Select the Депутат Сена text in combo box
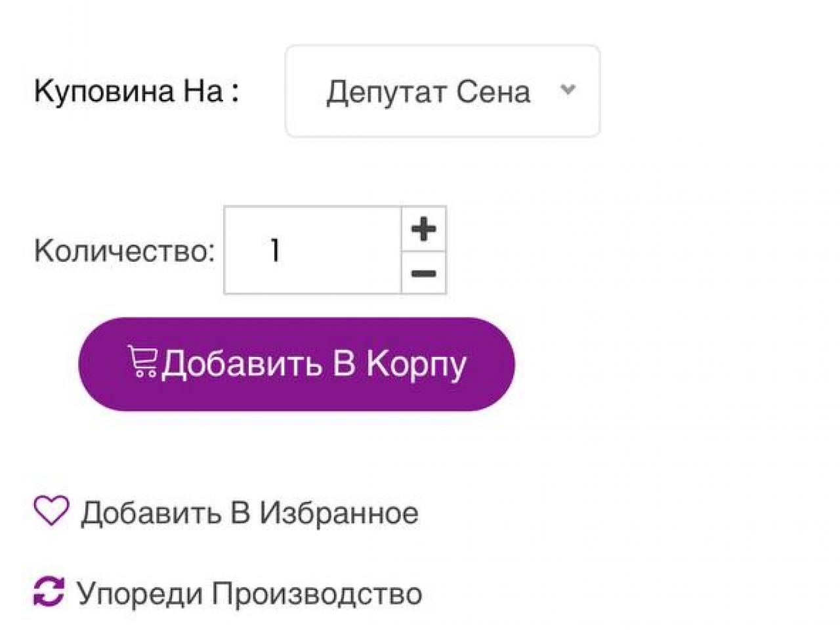 (429, 92)
